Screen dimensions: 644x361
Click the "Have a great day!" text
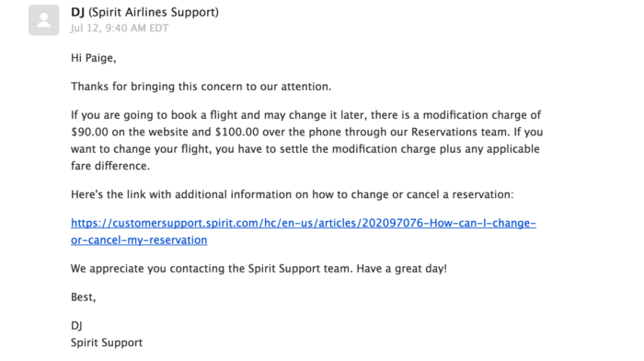click(x=401, y=269)
